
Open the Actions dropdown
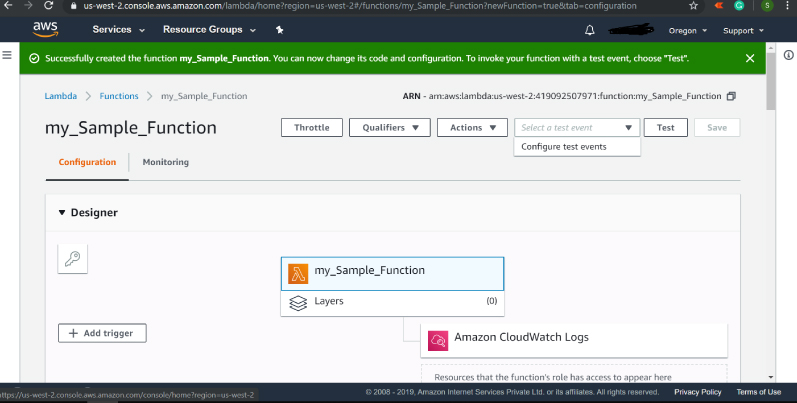[472, 128]
